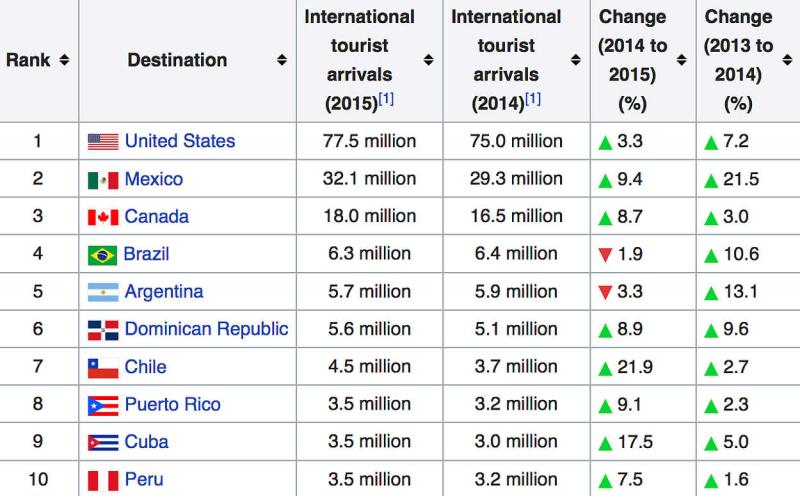This screenshot has height=496, width=800.
Task: Open the Dominican Republic article link
Action: pos(206,329)
